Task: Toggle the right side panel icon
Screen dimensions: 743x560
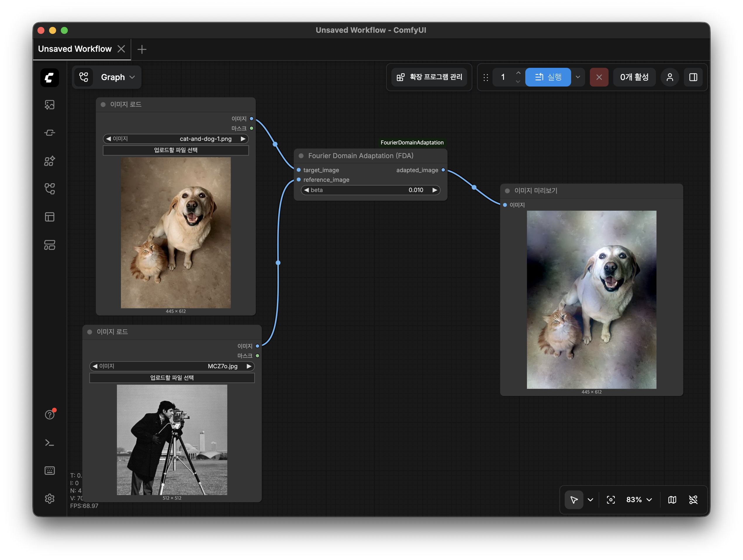Action: (693, 77)
